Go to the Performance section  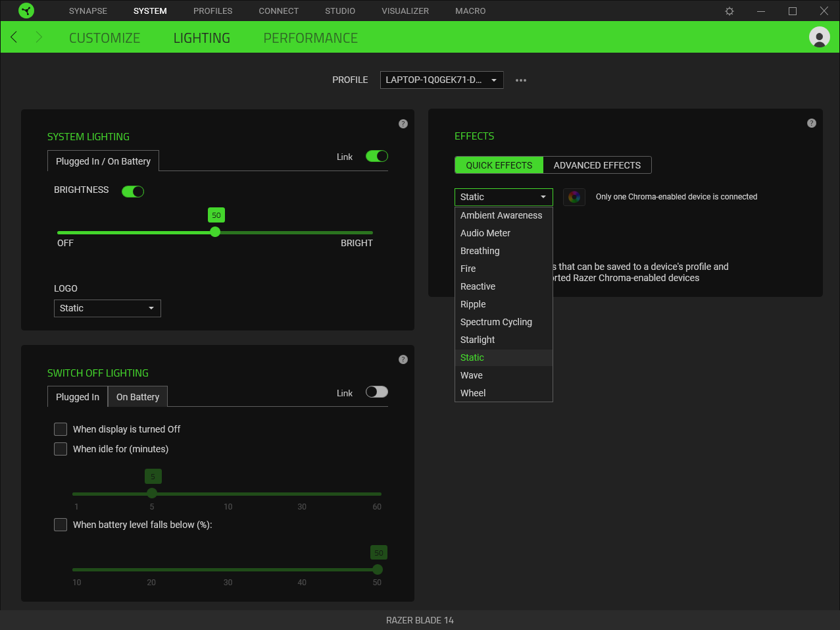[x=310, y=38]
